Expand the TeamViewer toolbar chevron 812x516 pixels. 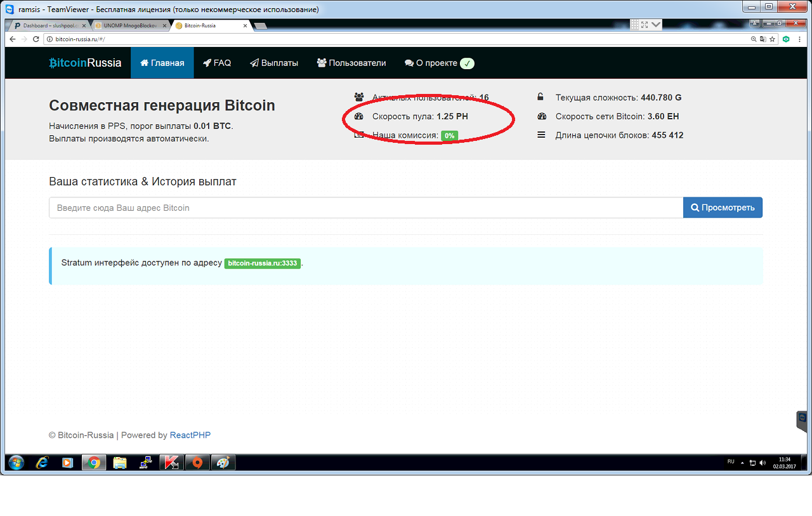656,25
